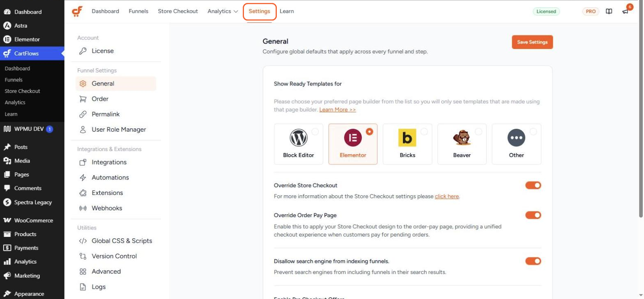Follow the Learn More >> link
644x299 pixels.
(338, 110)
